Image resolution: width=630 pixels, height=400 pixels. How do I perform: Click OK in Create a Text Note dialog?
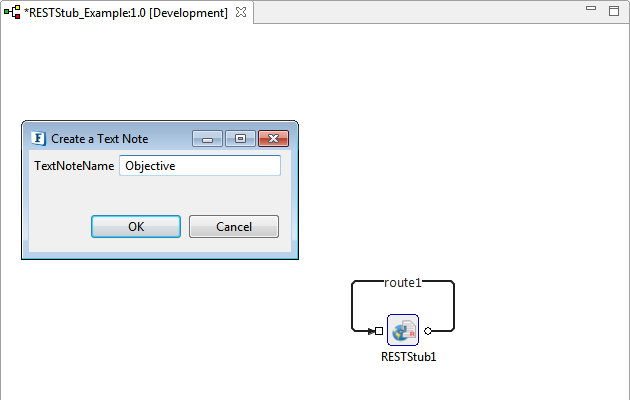136,227
